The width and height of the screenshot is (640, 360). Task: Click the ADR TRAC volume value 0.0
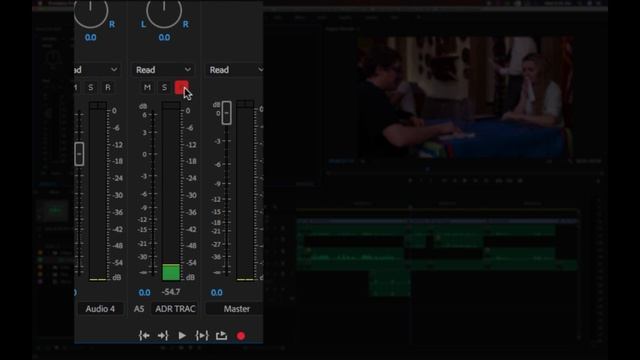tap(144, 293)
